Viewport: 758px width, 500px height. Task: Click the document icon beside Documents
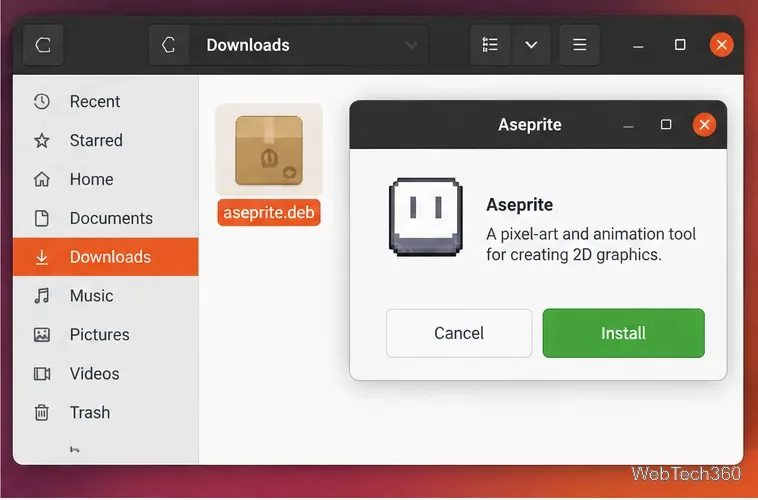(42, 219)
